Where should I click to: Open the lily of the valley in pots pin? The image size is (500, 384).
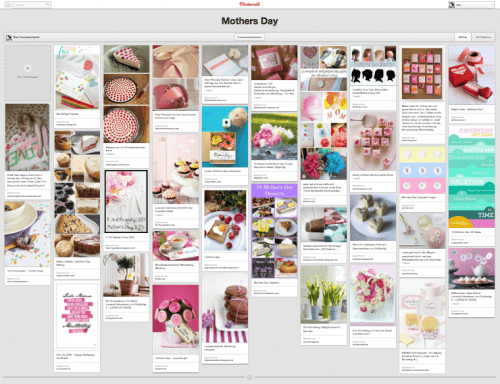[324, 295]
